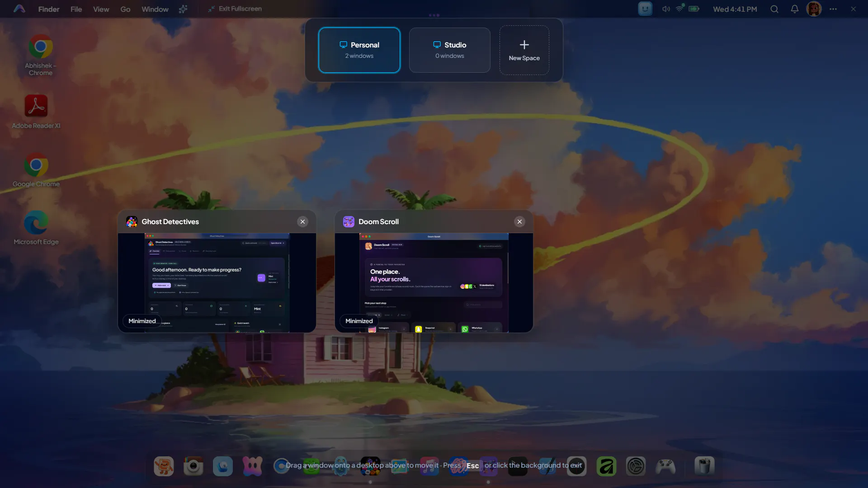Click the user avatar in menu bar
The width and height of the screenshot is (868, 488).
click(x=814, y=9)
